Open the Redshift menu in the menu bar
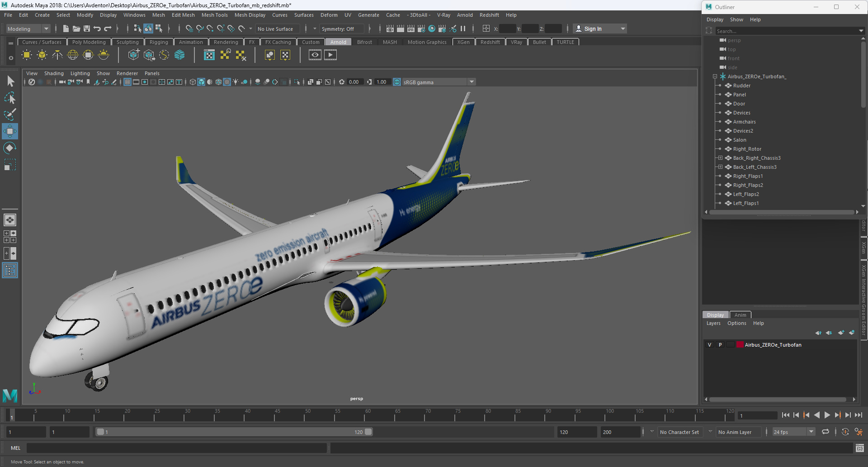The height and width of the screenshot is (467, 868). [x=489, y=15]
